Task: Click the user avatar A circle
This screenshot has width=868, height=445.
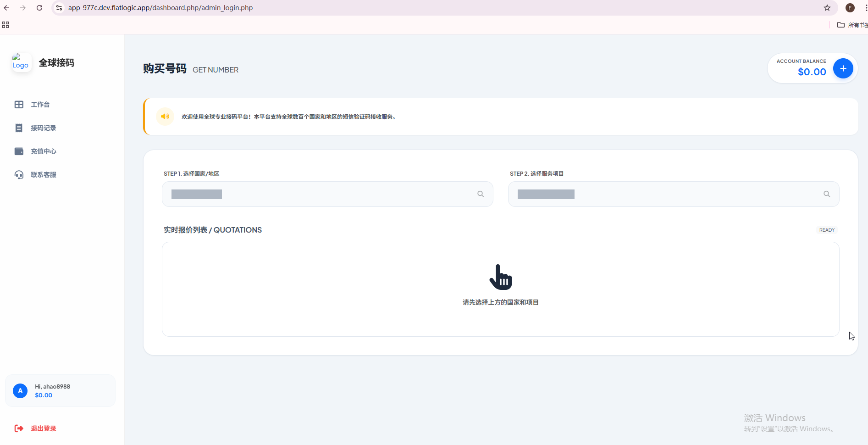Action: click(20, 391)
